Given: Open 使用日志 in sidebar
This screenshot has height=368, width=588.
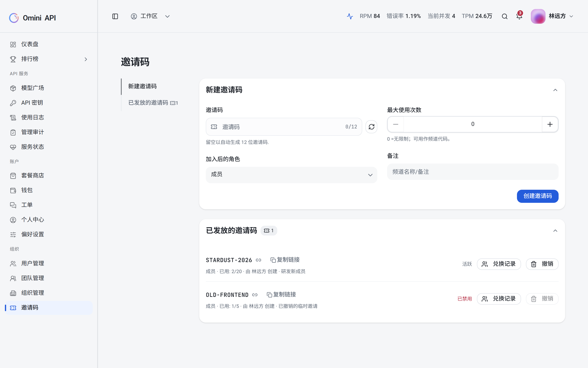Looking at the screenshot, I should tap(49, 118).
